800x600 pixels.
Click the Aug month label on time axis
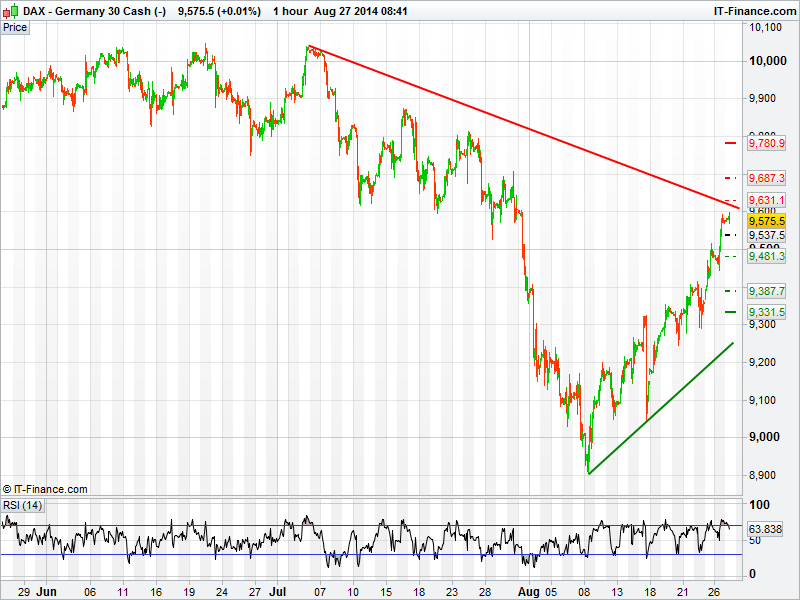529,592
